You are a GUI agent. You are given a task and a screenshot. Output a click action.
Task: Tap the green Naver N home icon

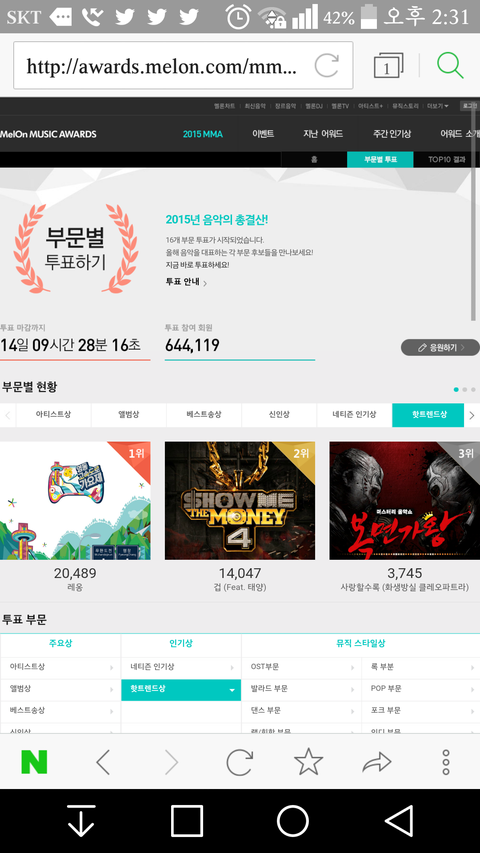34,762
